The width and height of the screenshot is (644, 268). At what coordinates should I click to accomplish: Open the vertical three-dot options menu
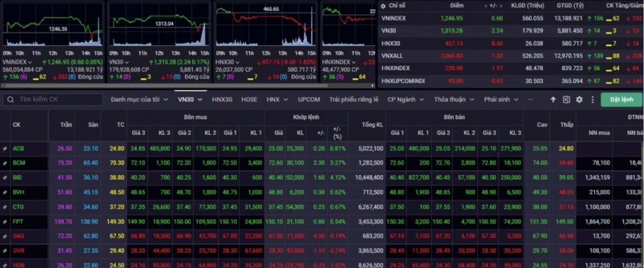592,99
